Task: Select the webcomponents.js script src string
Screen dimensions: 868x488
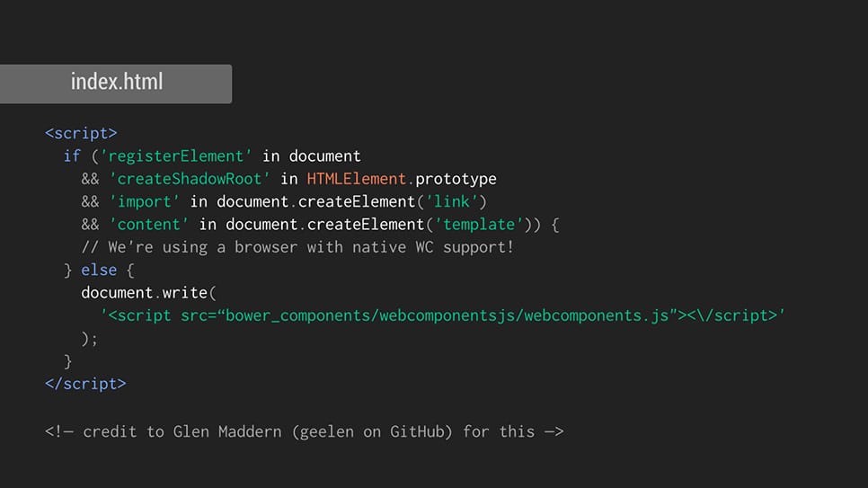Action: [x=443, y=315]
